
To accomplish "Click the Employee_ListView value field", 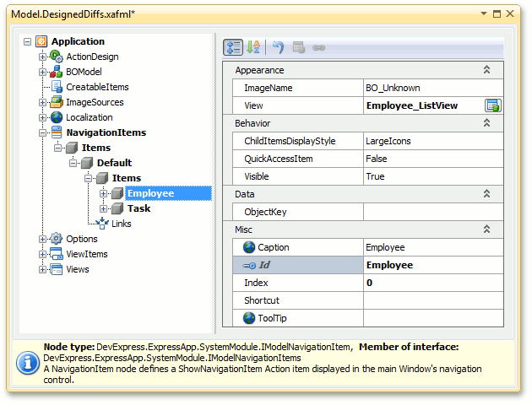I will [x=424, y=105].
